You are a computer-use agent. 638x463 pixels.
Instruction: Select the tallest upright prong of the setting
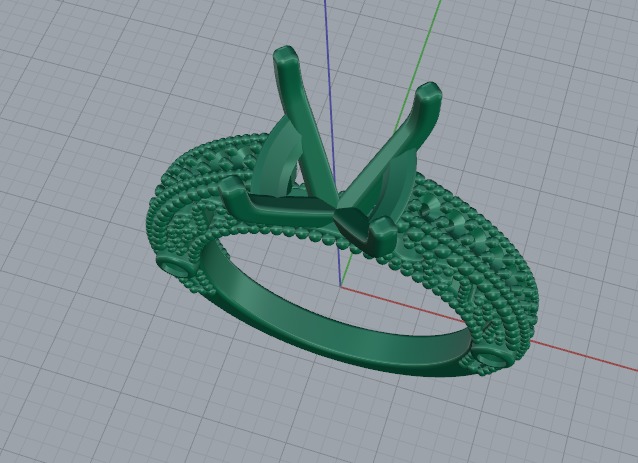tap(303, 122)
